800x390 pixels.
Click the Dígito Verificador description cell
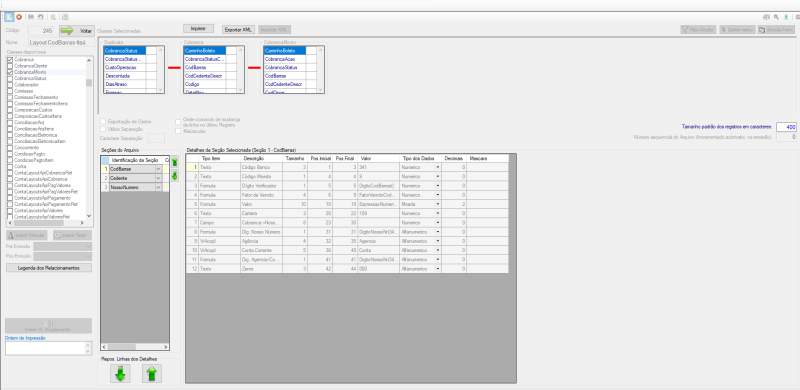tap(262, 185)
